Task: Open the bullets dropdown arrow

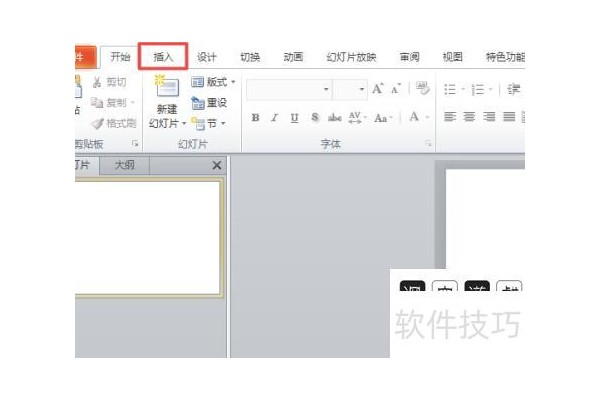Action: 463,89
